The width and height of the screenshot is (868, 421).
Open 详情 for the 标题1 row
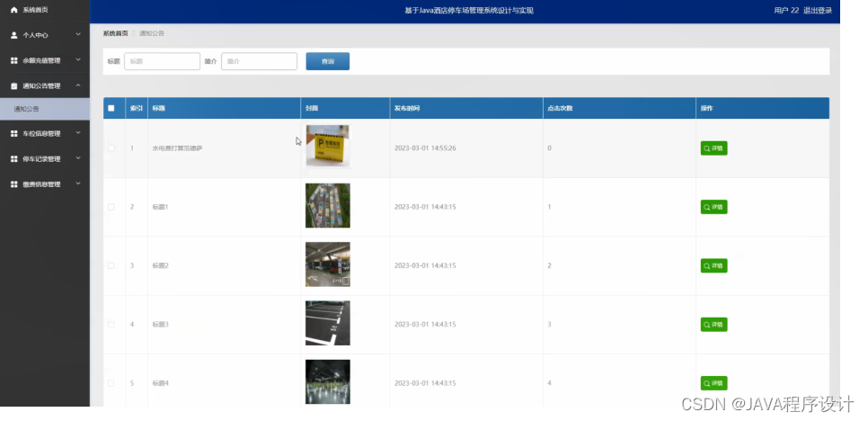click(x=714, y=207)
